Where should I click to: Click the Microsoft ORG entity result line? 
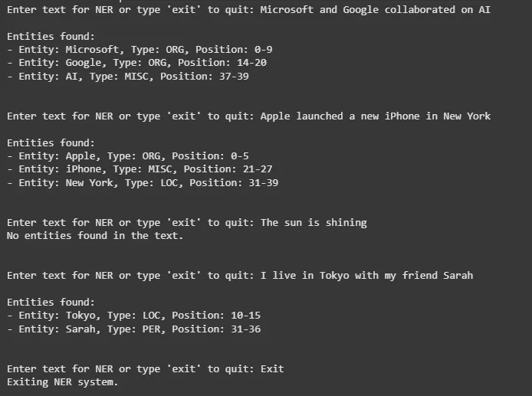click(140, 50)
